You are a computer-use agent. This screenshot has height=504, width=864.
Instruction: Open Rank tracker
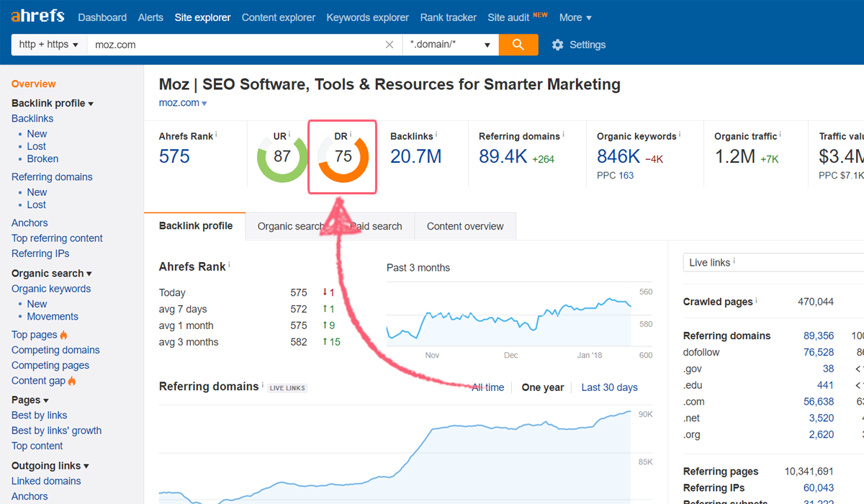449,17
